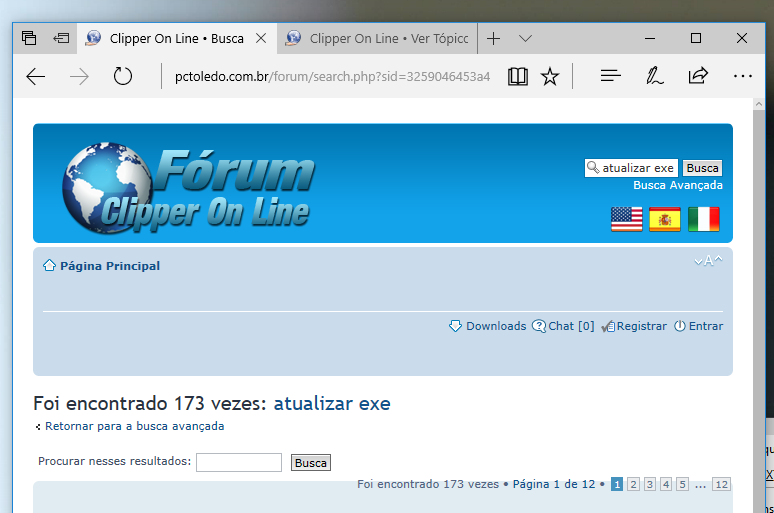
Task: Open Chat [0] link
Action: 571,326
